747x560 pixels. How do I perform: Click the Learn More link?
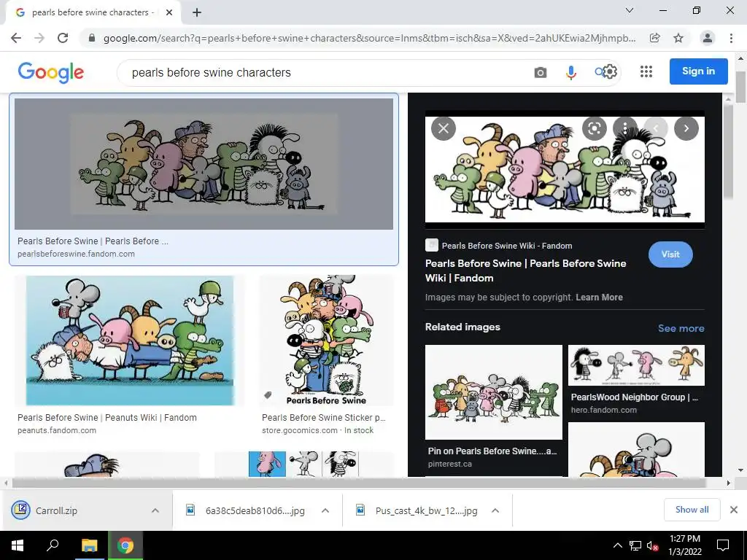coord(599,297)
